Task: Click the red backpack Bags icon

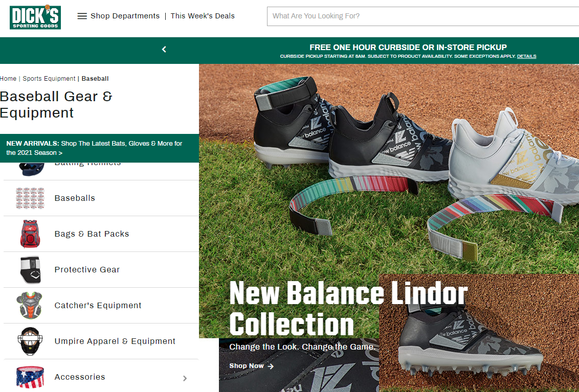Action: pos(30,234)
